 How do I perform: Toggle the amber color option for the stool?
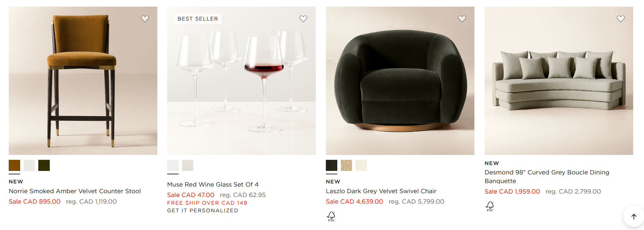[x=14, y=165]
